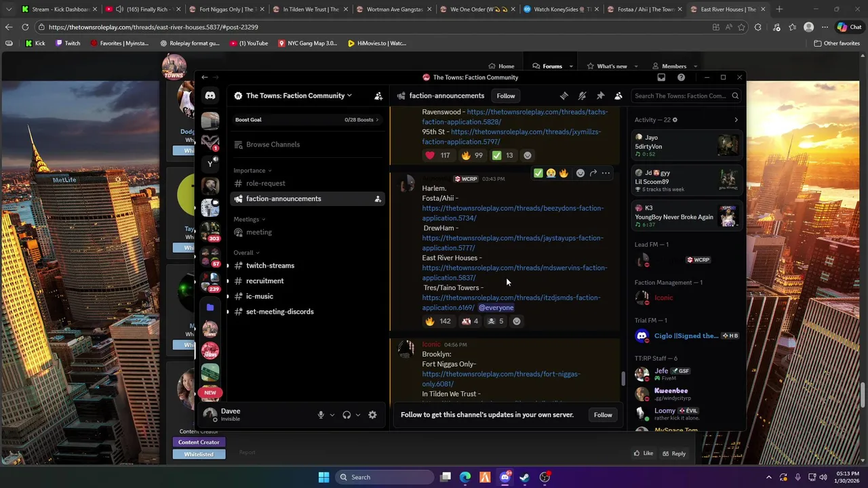This screenshot has width=868, height=488.
Task: Click Follow button in channel header
Action: click(x=506, y=96)
